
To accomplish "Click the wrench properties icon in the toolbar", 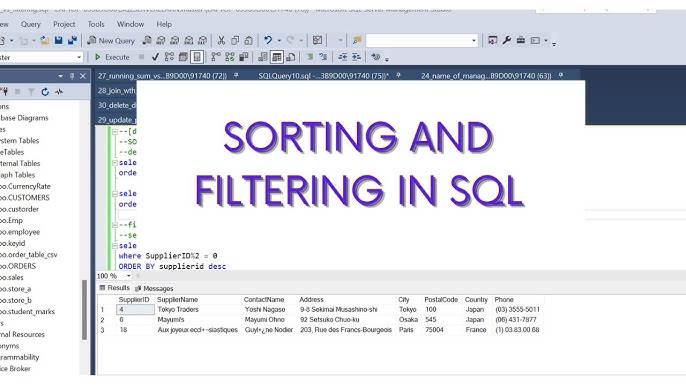I will pos(507,40).
